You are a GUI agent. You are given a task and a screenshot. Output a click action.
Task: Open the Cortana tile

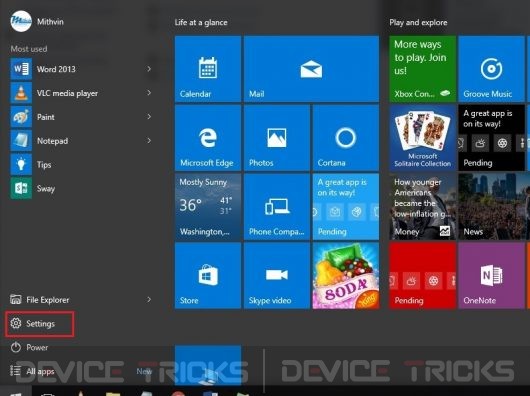346,138
